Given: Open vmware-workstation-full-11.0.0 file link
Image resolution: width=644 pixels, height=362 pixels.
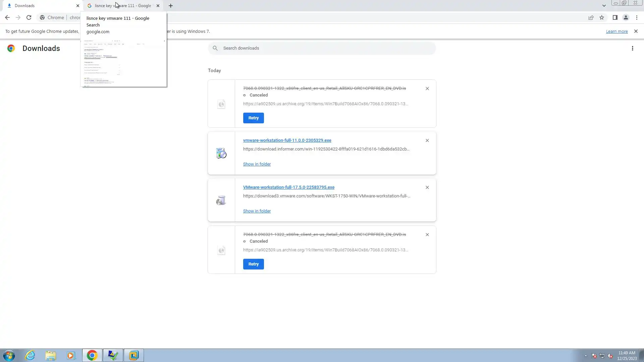Looking at the screenshot, I should [287, 140].
